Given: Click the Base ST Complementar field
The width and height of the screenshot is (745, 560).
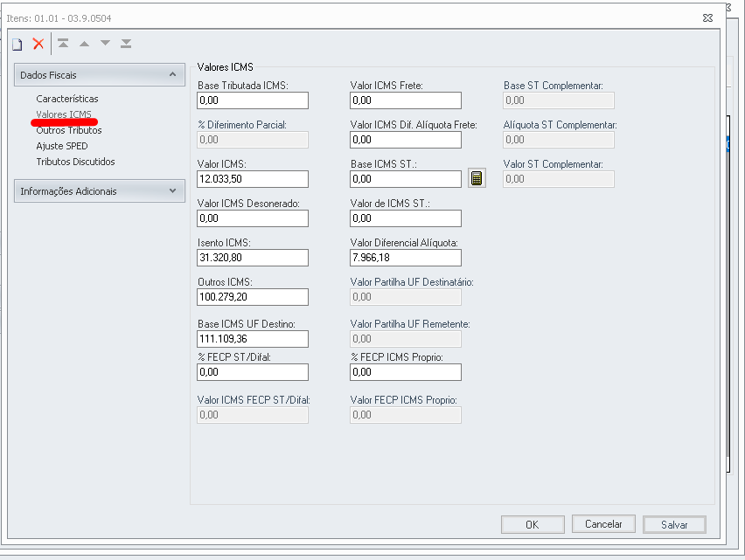Looking at the screenshot, I should 559,100.
